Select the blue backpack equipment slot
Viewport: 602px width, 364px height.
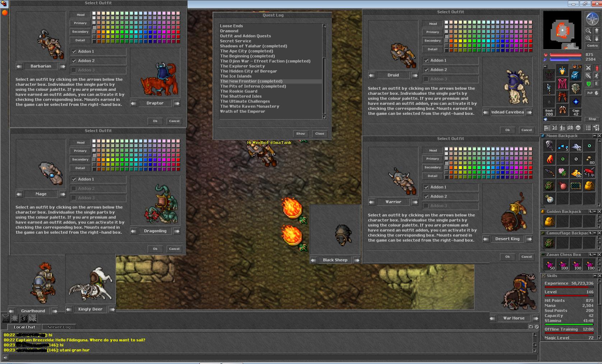click(x=575, y=75)
